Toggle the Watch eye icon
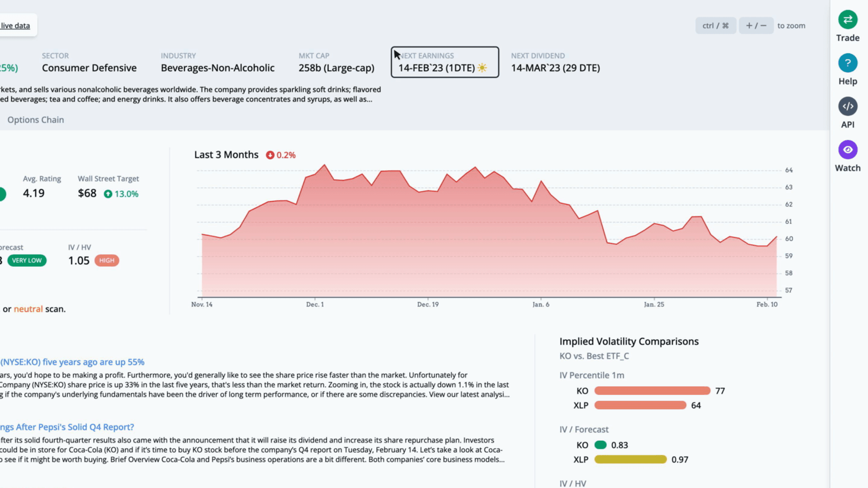The height and width of the screenshot is (488, 868). 848,150
